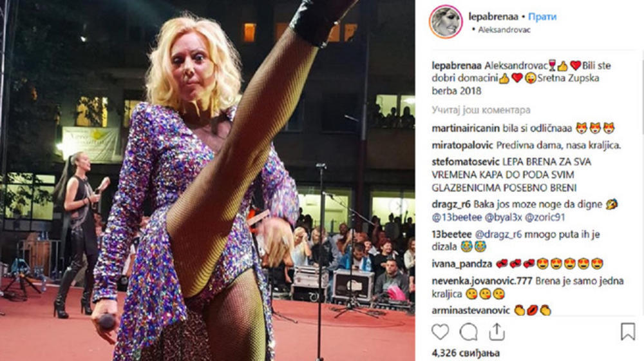This screenshot has width=644, height=361.
Task: Open comments via the speech bubble icon
Action: point(468,332)
